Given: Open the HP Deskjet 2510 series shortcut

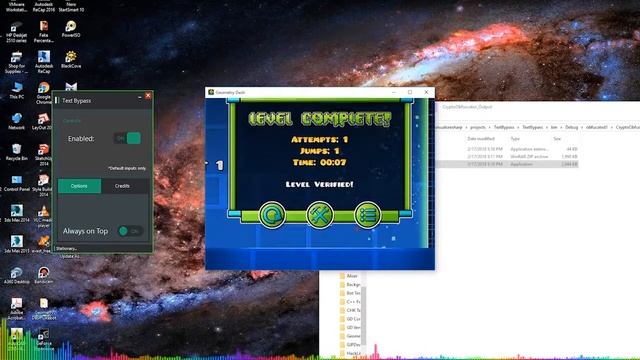Looking at the screenshot, I should (16, 32).
